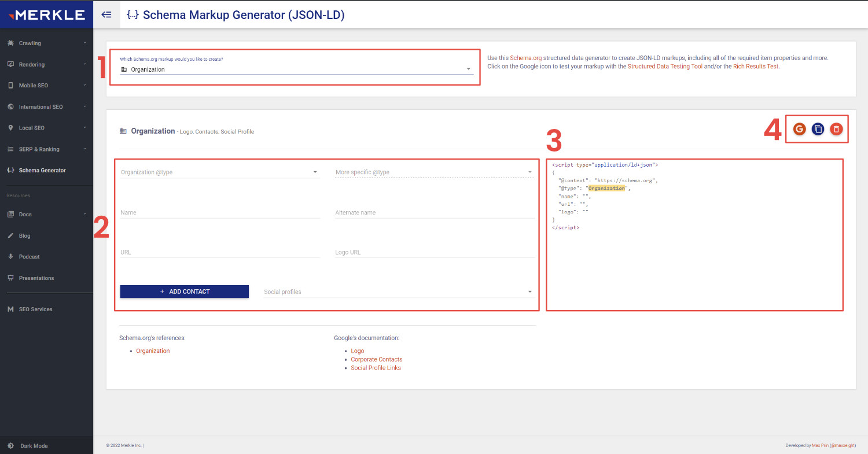Click the highlighted Organization value in the code
868x454 pixels.
pyautogui.click(x=606, y=189)
